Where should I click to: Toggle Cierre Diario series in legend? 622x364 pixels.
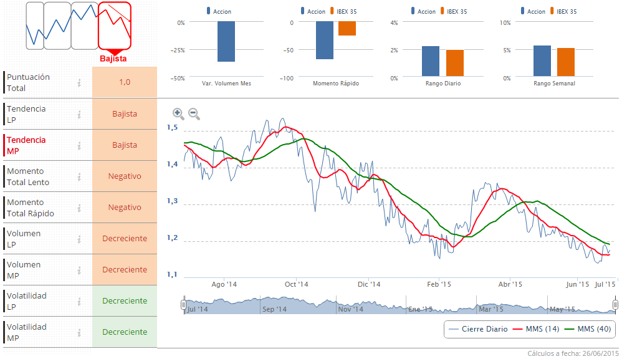tap(478, 329)
